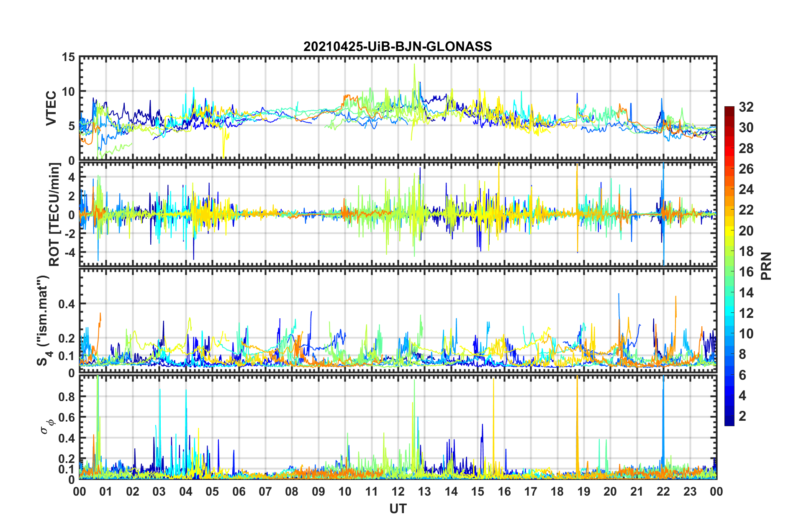Click the PRN colorbar label
796x532 pixels.
766,266
